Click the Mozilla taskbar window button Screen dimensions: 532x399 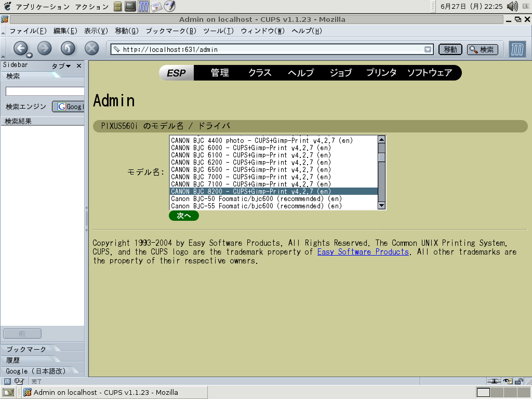pos(114,393)
